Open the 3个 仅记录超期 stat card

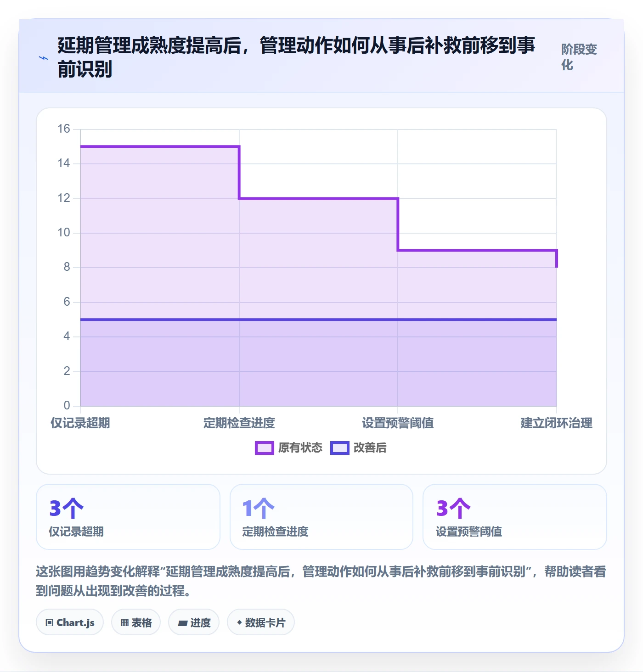point(128,517)
